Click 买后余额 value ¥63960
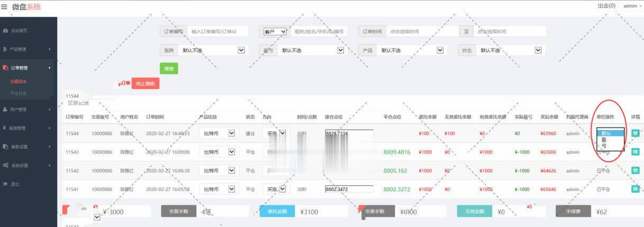The width and height of the screenshot is (644, 227). tap(548, 133)
